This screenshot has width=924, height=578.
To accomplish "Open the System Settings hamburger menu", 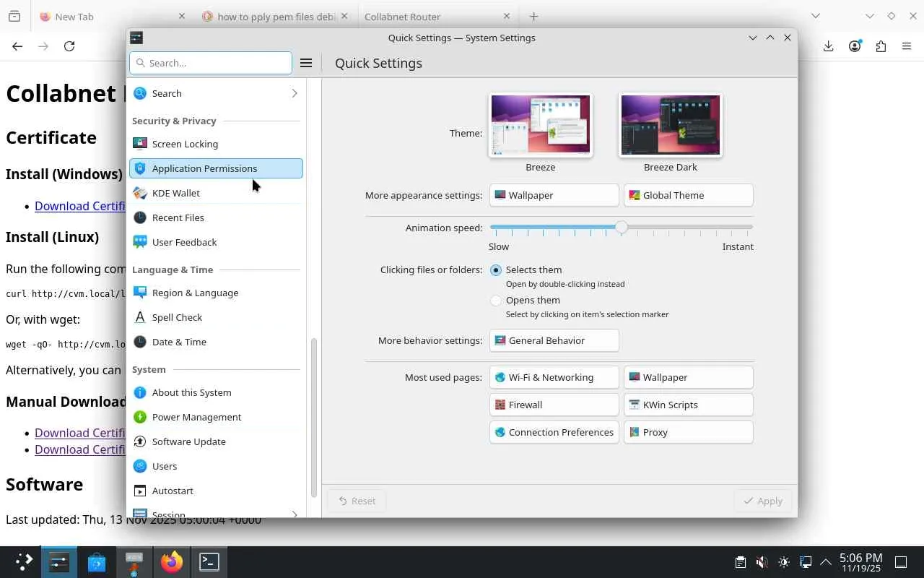I will (306, 63).
